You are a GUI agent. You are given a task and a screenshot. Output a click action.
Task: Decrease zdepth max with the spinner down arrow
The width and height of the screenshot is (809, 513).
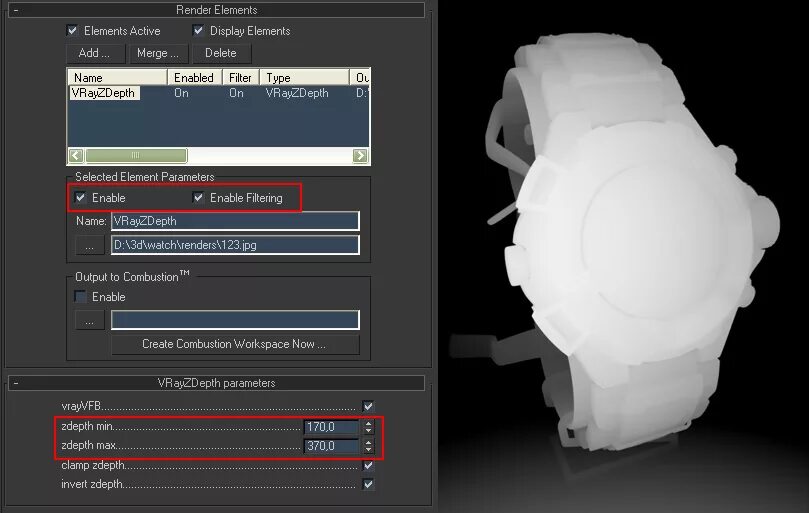pos(368,449)
